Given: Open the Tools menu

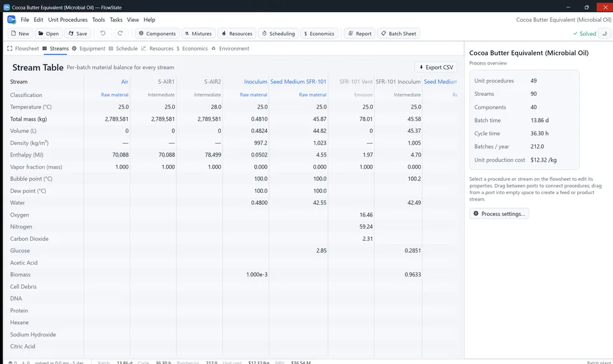Looking at the screenshot, I should tap(98, 20).
